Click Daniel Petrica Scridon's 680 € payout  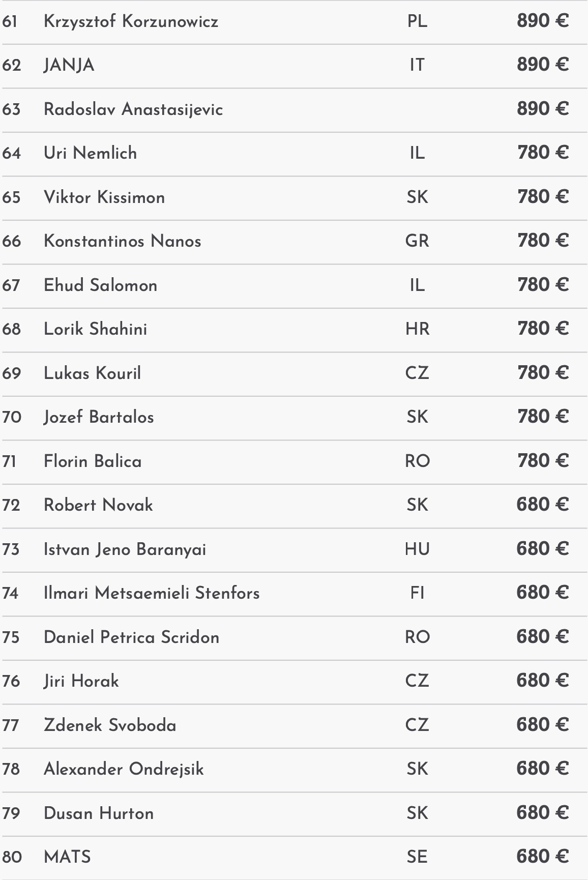[x=542, y=637]
